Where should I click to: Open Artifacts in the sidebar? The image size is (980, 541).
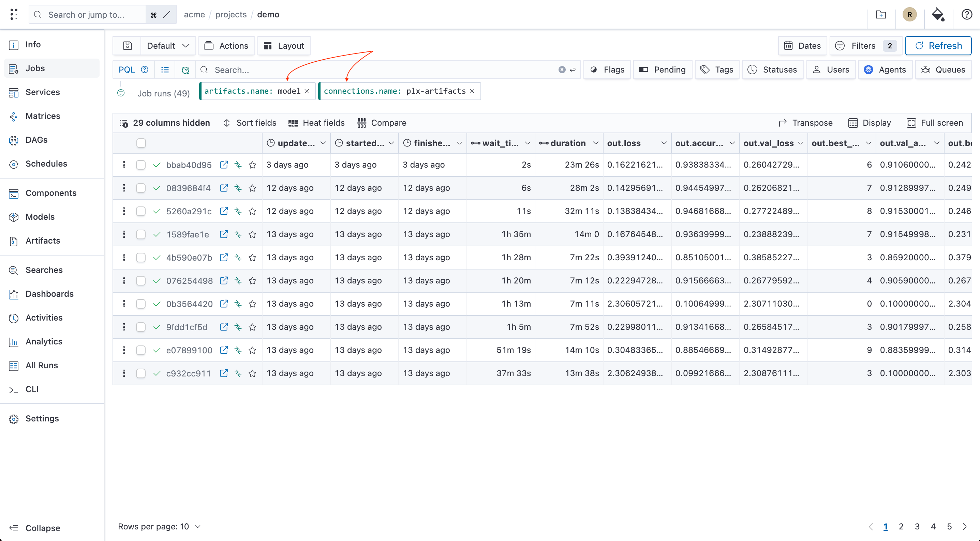point(52,241)
